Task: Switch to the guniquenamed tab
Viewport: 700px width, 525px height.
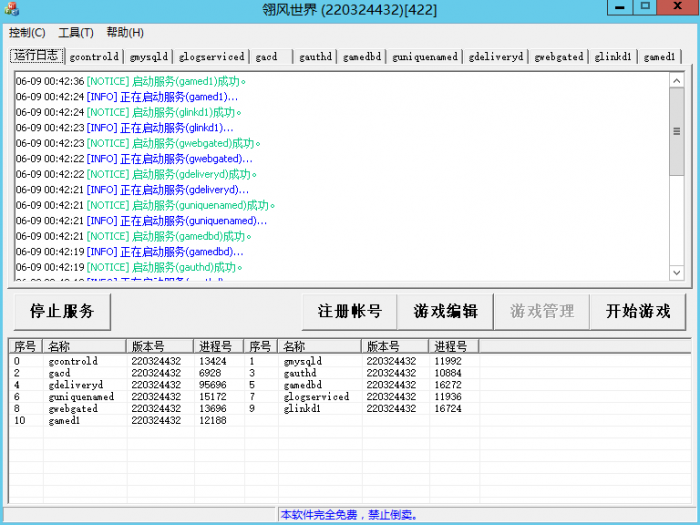Action: pos(425,57)
